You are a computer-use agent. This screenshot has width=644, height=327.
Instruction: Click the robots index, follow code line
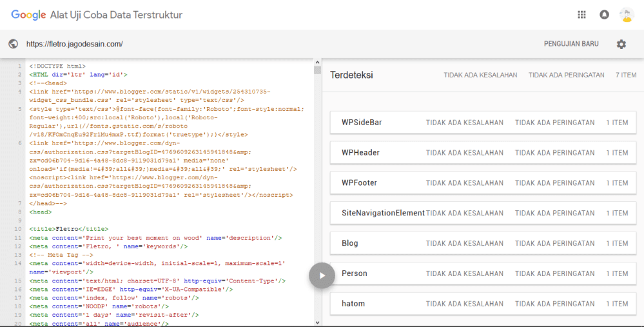pos(114,298)
